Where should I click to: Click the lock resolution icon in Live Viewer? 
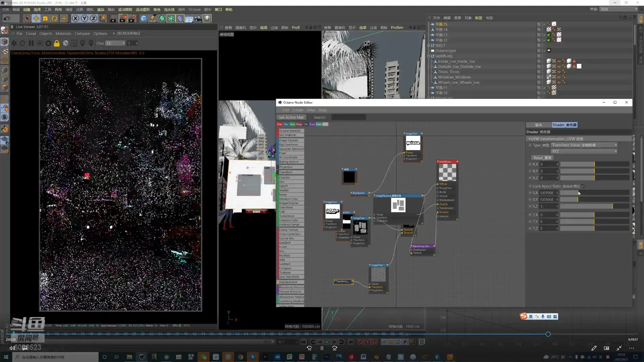(x=57, y=43)
